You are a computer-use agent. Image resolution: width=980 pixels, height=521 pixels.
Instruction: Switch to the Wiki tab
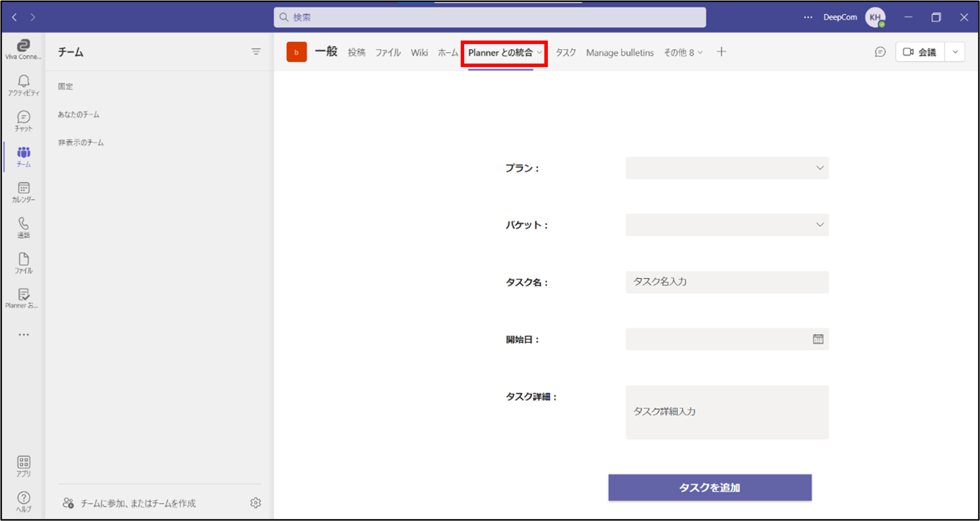click(x=419, y=53)
